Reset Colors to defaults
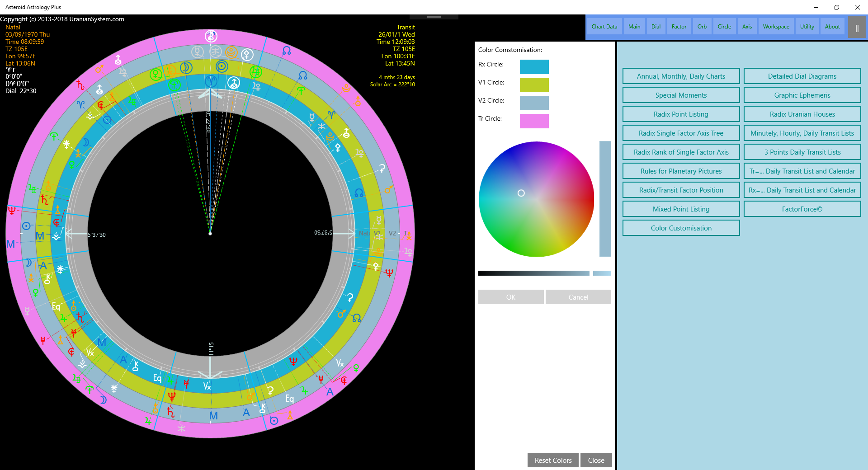The width and height of the screenshot is (868, 470). pos(553,460)
